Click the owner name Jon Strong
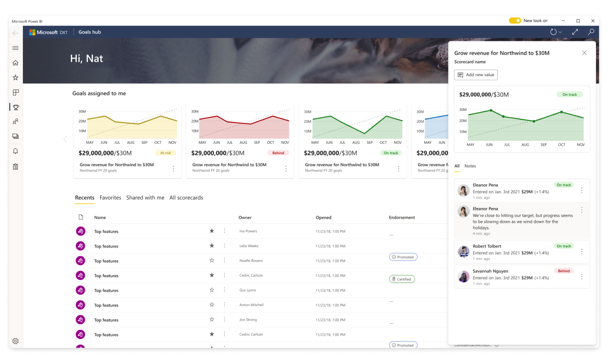This screenshot has height=364, width=608. coord(248,320)
